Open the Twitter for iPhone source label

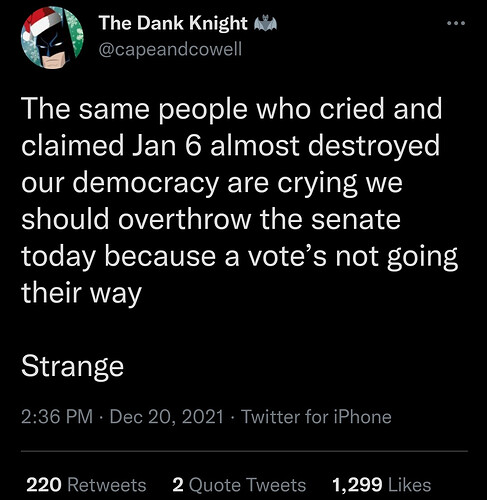316,417
